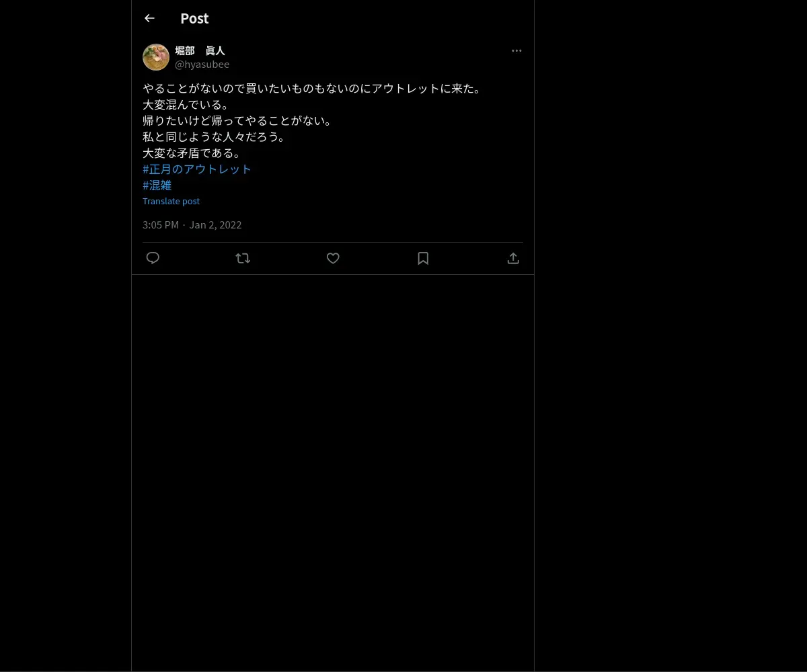807x672 pixels.
Task: Click Translate post
Action: 171,201
